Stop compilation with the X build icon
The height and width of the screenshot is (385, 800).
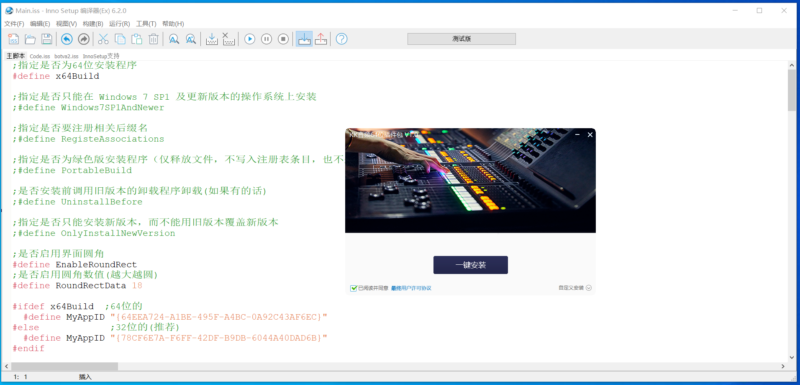229,39
